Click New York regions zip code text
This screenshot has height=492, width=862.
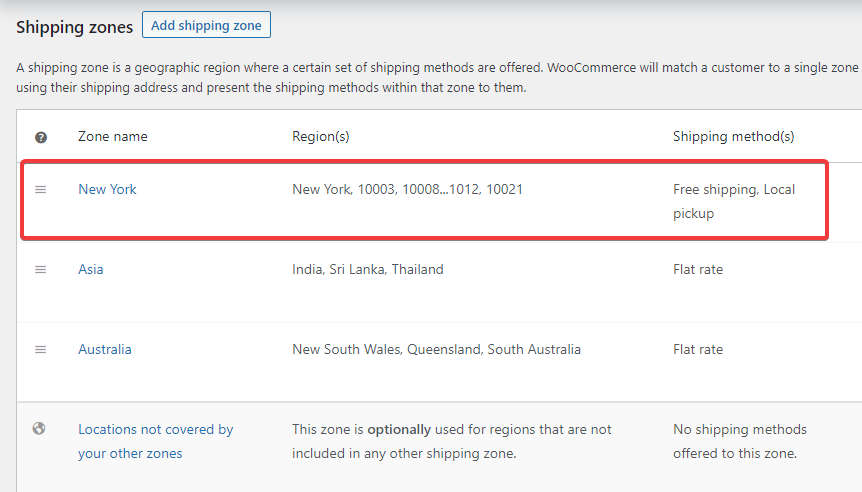407,190
